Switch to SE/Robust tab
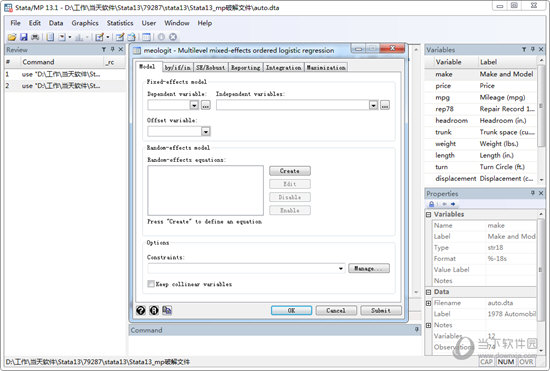The width and height of the screenshot is (550, 371). (210, 67)
